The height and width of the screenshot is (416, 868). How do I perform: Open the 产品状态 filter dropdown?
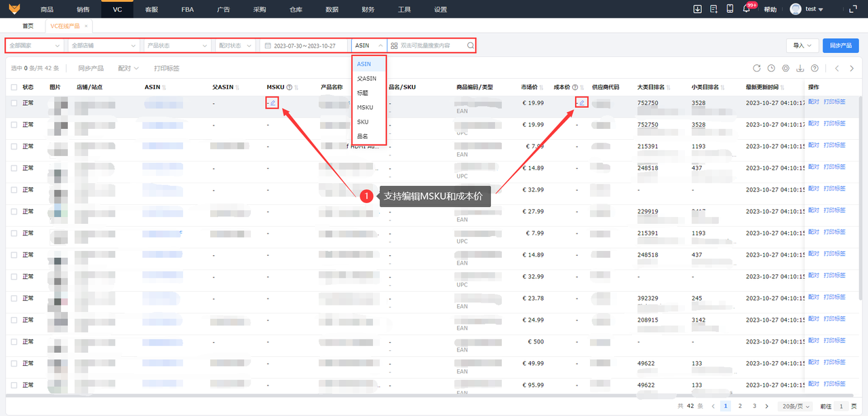pos(177,45)
